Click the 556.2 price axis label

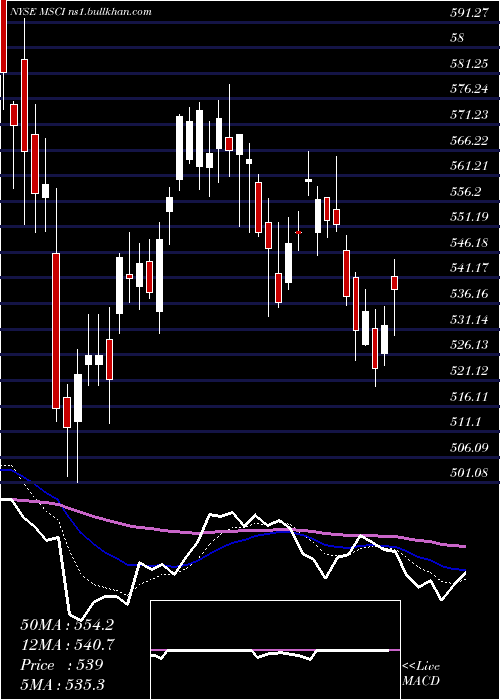[466, 192]
